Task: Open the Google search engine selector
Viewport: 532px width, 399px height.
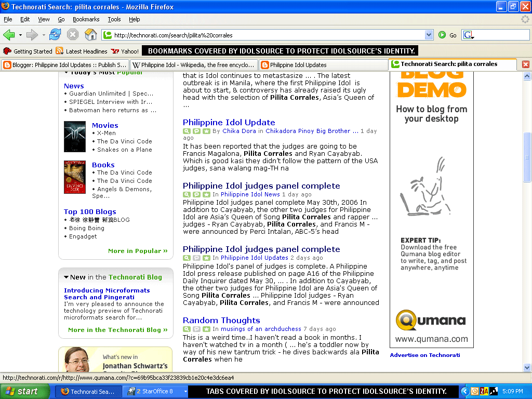Action: [x=469, y=35]
